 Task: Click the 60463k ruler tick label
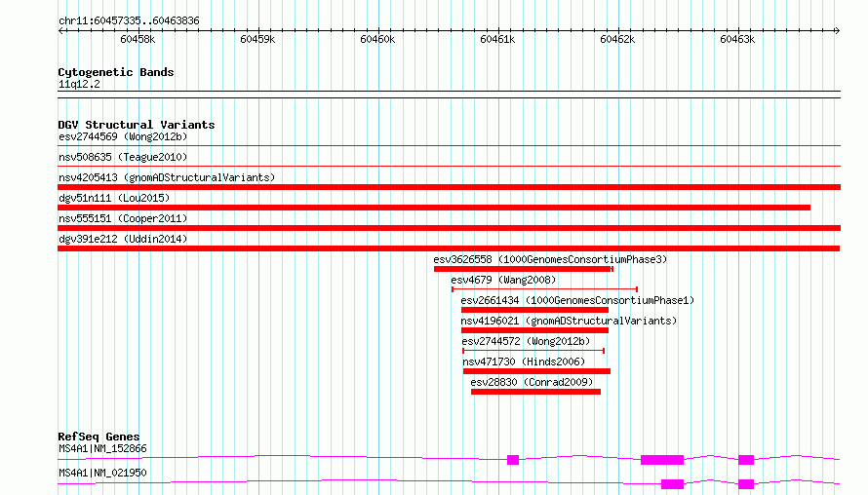pos(737,39)
